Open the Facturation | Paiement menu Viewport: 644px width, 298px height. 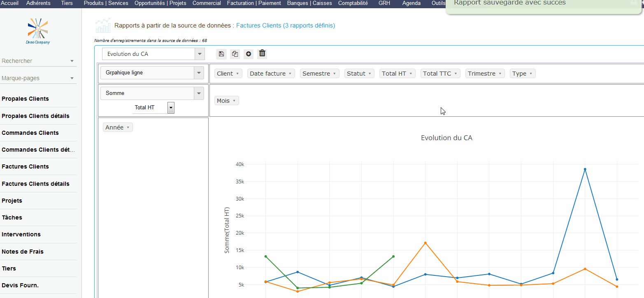tap(254, 3)
